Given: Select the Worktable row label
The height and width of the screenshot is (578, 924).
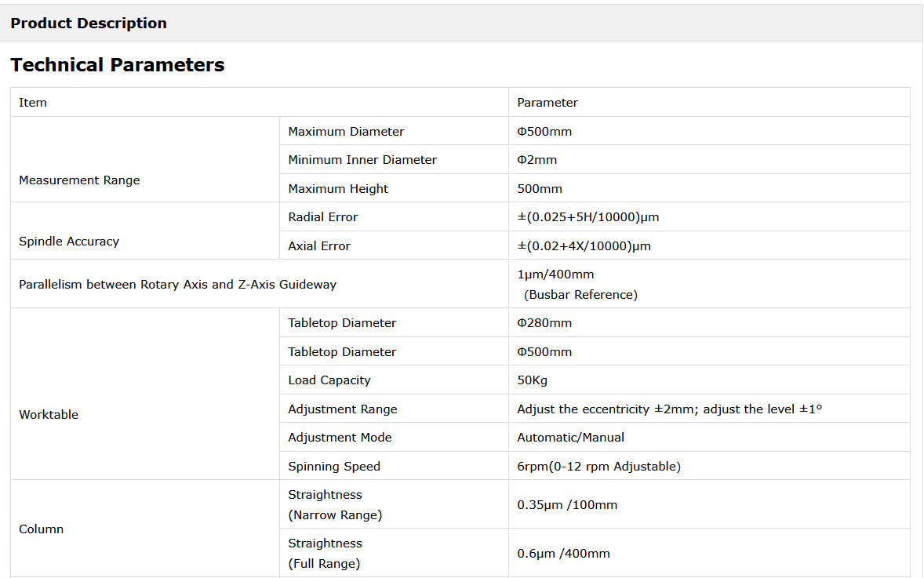Looking at the screenshot, I should coord(49,415).
